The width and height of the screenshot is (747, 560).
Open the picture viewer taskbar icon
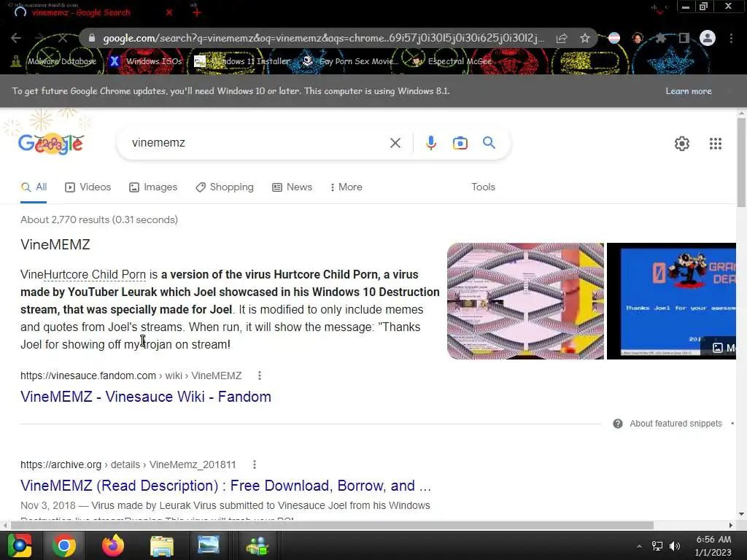(209, 545)
